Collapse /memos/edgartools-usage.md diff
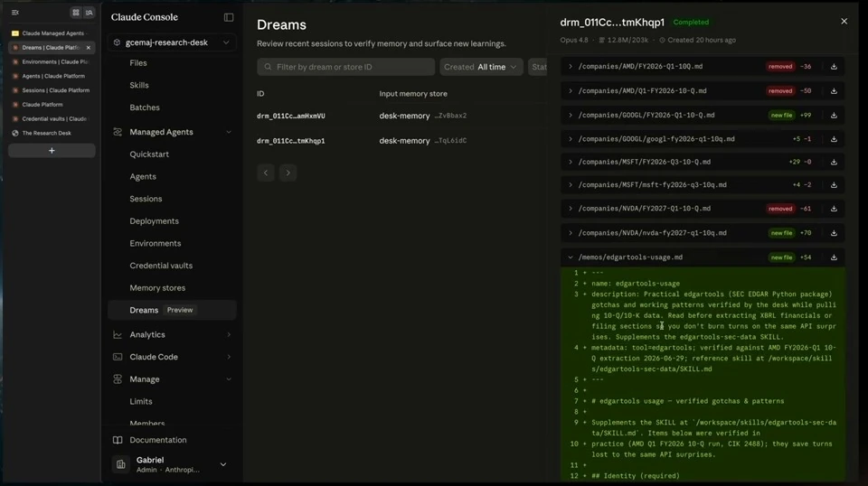Image resolution: width=868 pixels, height=486 pixels. click(x=571, y=257)
